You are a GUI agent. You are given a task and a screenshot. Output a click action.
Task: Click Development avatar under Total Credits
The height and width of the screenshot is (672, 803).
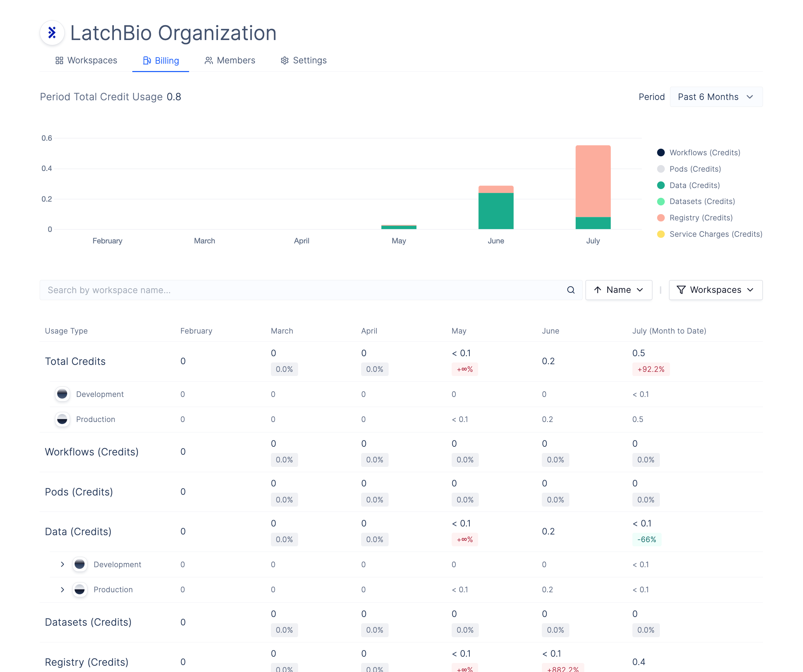pos(62,394)
